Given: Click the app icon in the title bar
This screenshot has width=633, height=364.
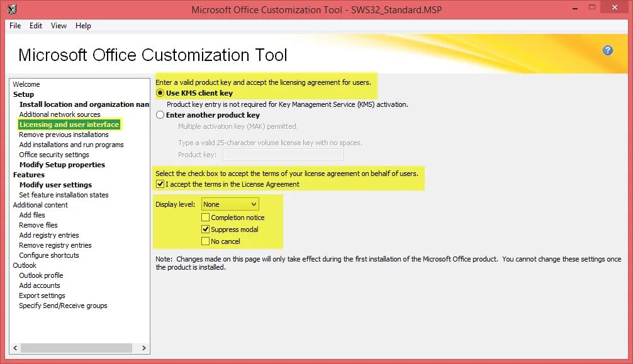Looking at the screenshot, I should [x=12, y=9].
